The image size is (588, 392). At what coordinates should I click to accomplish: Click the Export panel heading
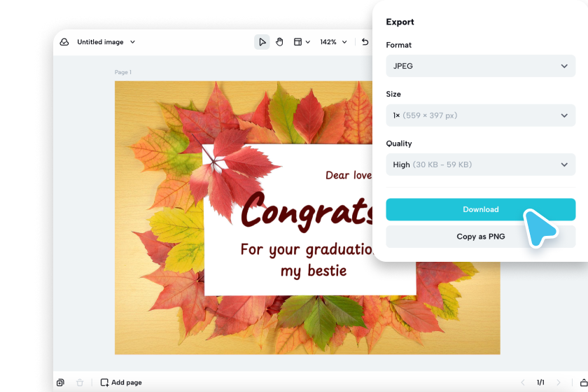coord(400,22)
